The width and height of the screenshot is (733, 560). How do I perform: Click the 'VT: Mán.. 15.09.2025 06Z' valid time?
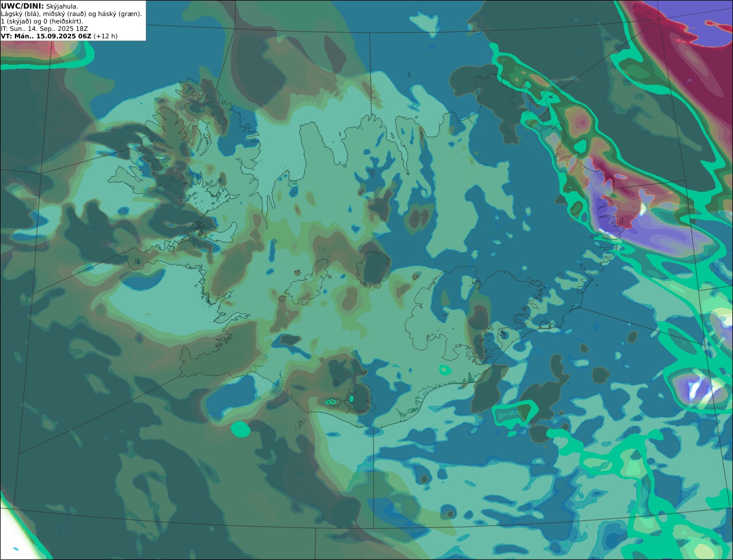[x=46, y=36]
